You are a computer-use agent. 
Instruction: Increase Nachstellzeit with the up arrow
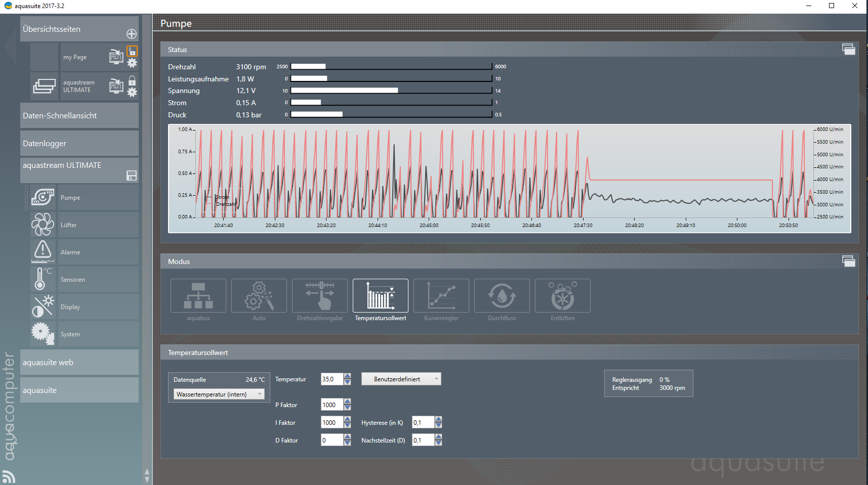point(438,437)
